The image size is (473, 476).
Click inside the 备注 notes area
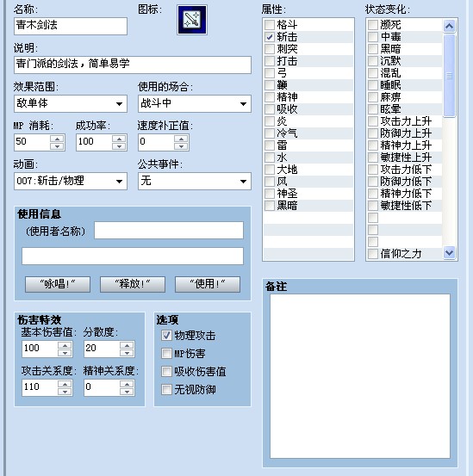pos(360,376)
